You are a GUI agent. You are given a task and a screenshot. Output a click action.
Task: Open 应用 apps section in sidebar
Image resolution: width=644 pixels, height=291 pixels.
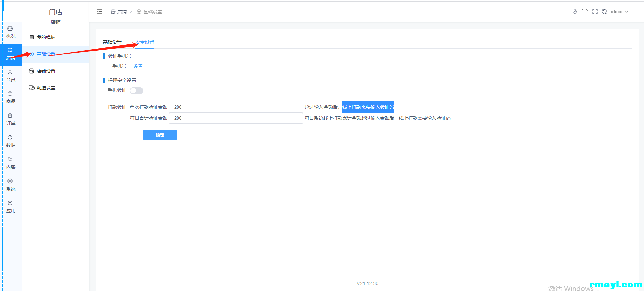point(11,207)
